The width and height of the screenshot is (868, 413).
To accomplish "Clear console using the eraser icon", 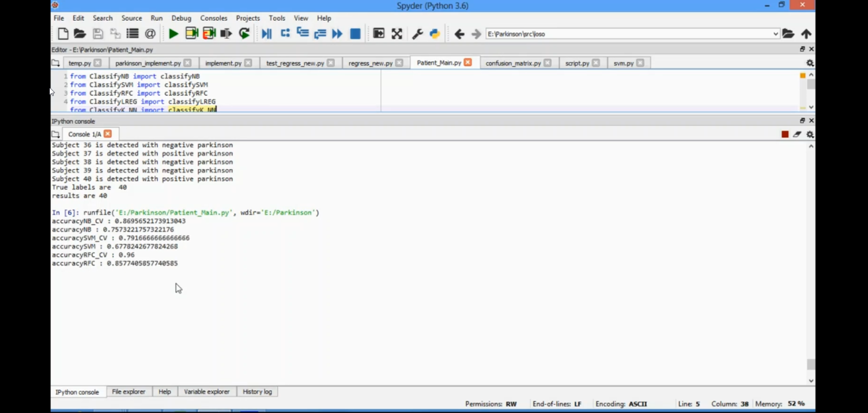I will 797,134.
